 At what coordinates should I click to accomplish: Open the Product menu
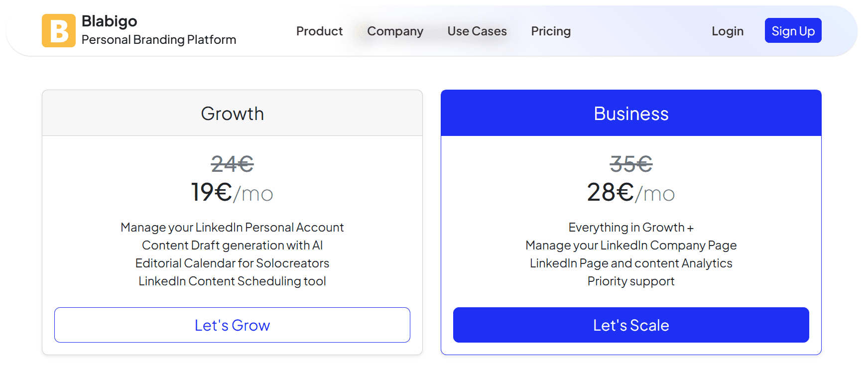319,31
